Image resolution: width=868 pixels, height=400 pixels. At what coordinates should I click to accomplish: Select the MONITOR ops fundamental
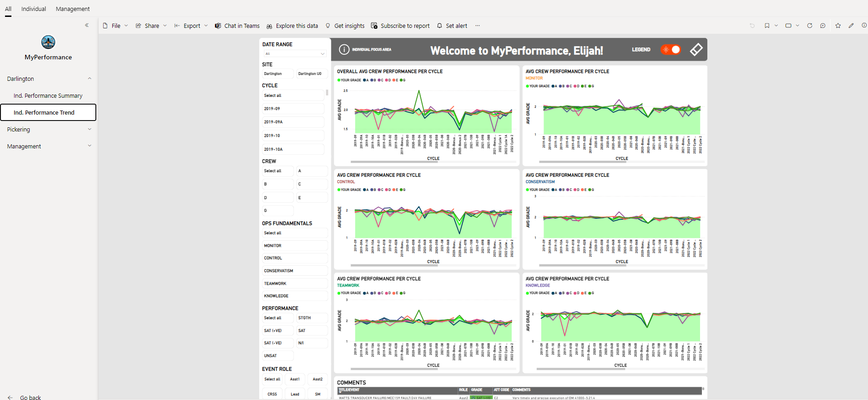click(295, 246)
